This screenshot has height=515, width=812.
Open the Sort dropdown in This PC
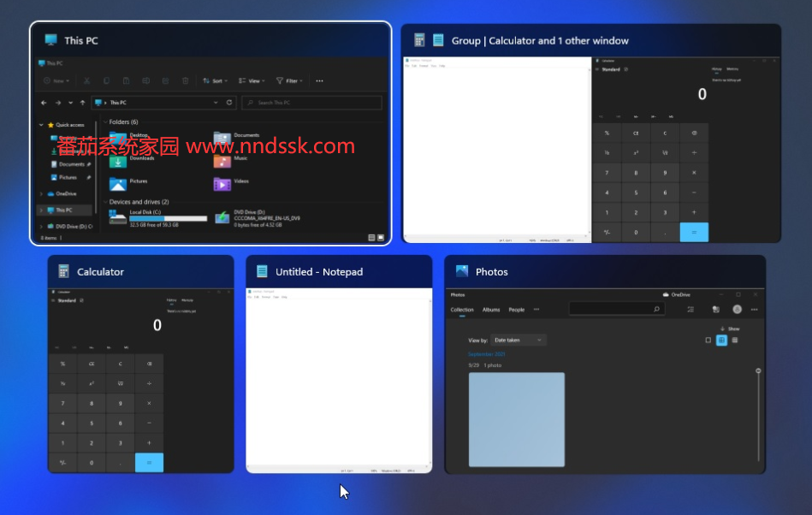pos(216,80)
